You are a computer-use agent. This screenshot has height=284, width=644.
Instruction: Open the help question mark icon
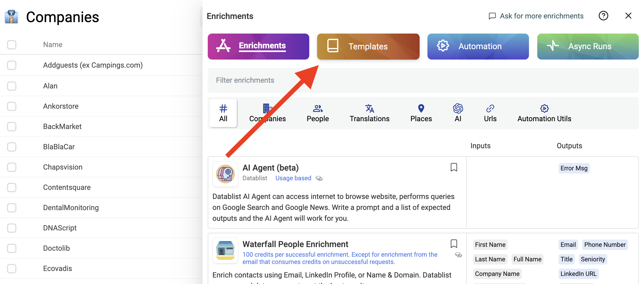(603, 16)
